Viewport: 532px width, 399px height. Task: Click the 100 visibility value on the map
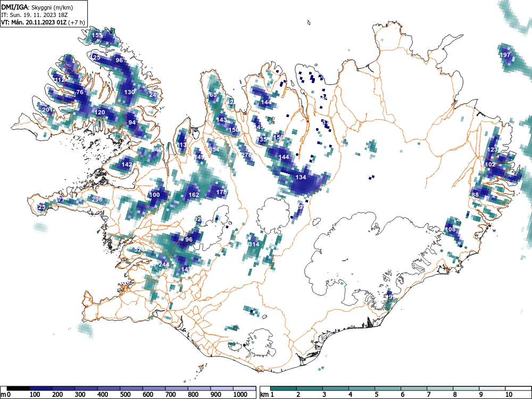154,194
